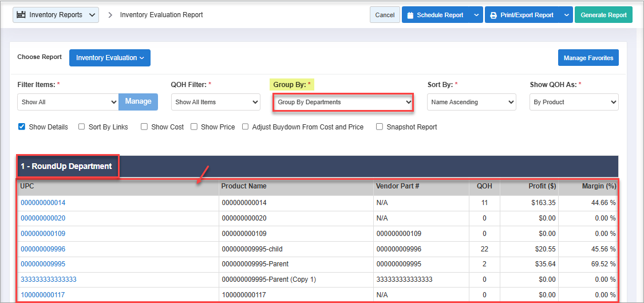
Task: Enable the Snapshot Report checkbox
Action: (380, 127)
